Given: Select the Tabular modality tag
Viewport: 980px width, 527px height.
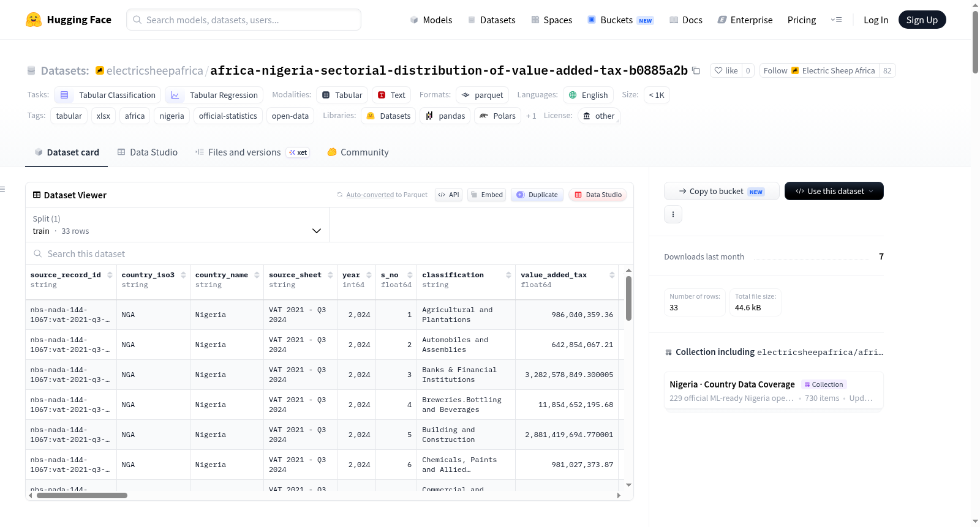Looking at the screenshot, I should pos(342,95).
